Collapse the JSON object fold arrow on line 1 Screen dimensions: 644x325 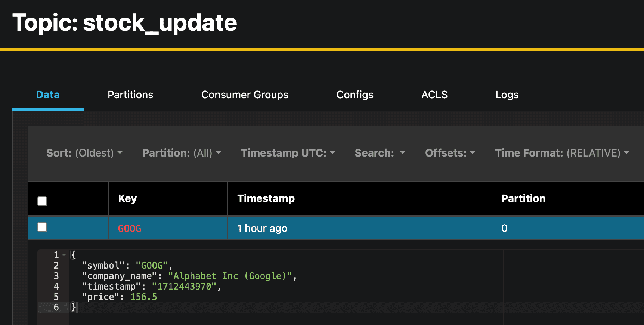[x=64, y=255]
